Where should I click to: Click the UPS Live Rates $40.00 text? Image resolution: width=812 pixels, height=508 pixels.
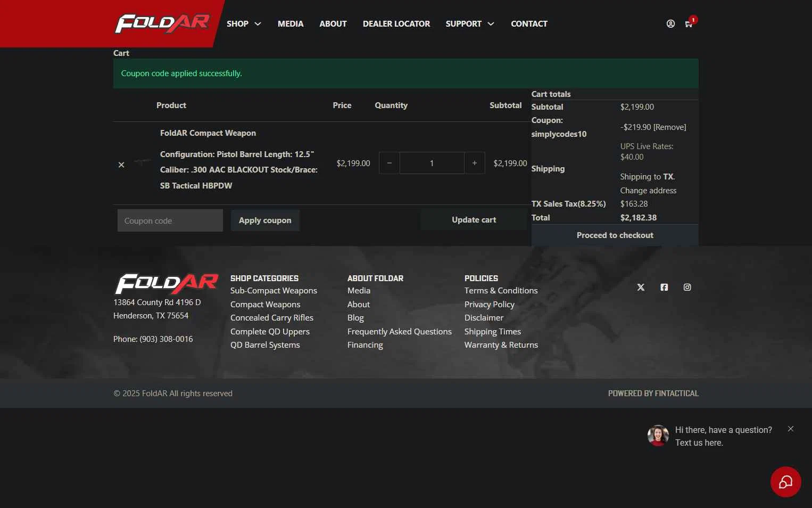pyautogui.click(x=647, y=152)
